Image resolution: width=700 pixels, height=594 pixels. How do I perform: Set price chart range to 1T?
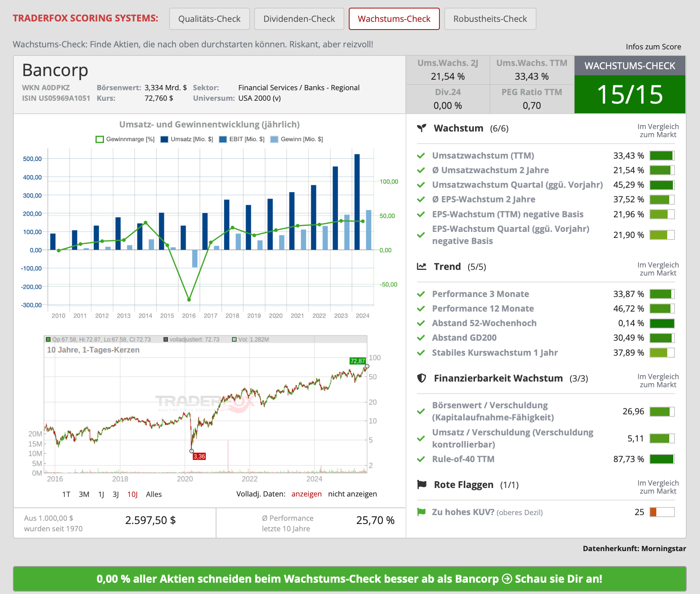[x=66, y=494]
